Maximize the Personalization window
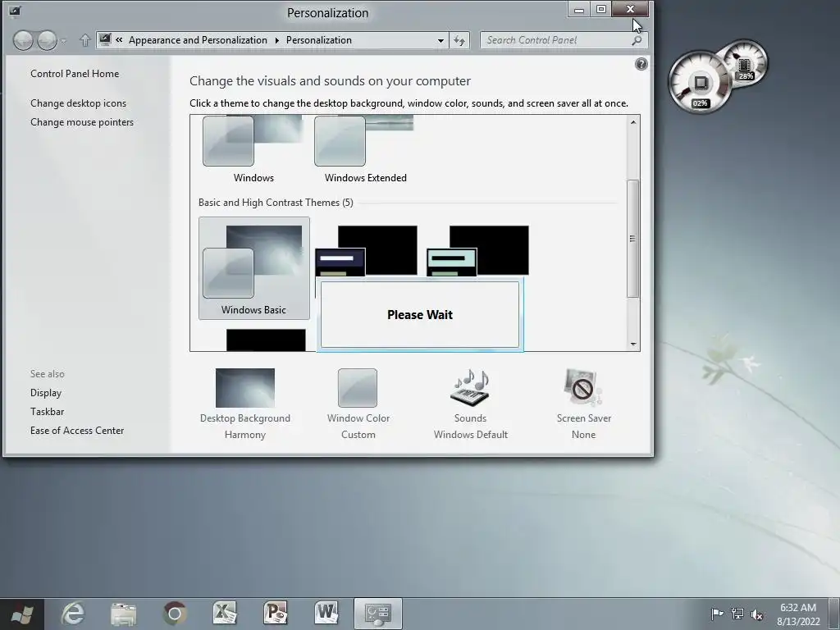This screenshot has height=630, width=840. click(x=601, y=10)
